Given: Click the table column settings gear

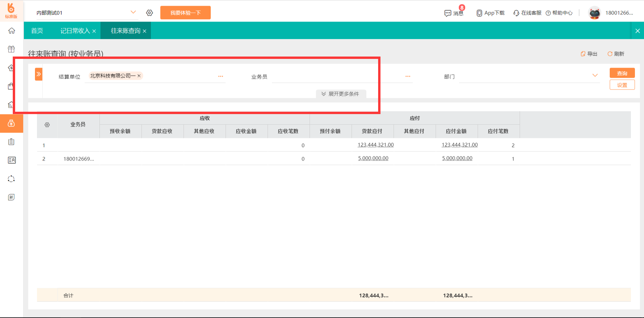Looking at the screenshot, I should coord(47,125).
